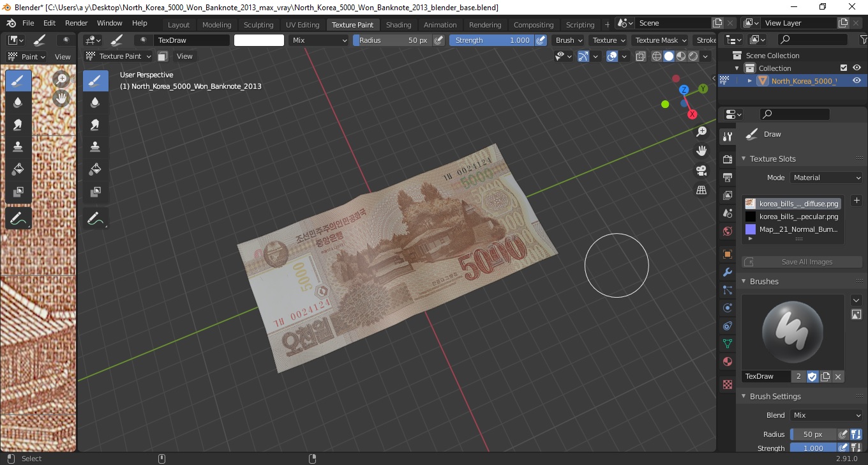Click the Blender logo menu icon

11,23
